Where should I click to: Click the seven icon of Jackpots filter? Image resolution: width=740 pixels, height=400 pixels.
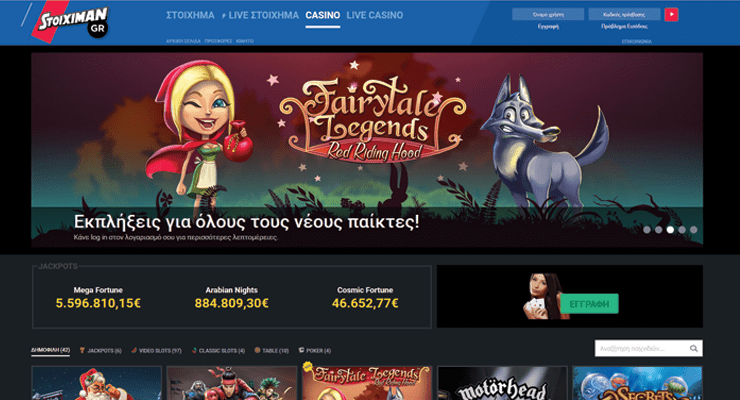pos(82,350)
